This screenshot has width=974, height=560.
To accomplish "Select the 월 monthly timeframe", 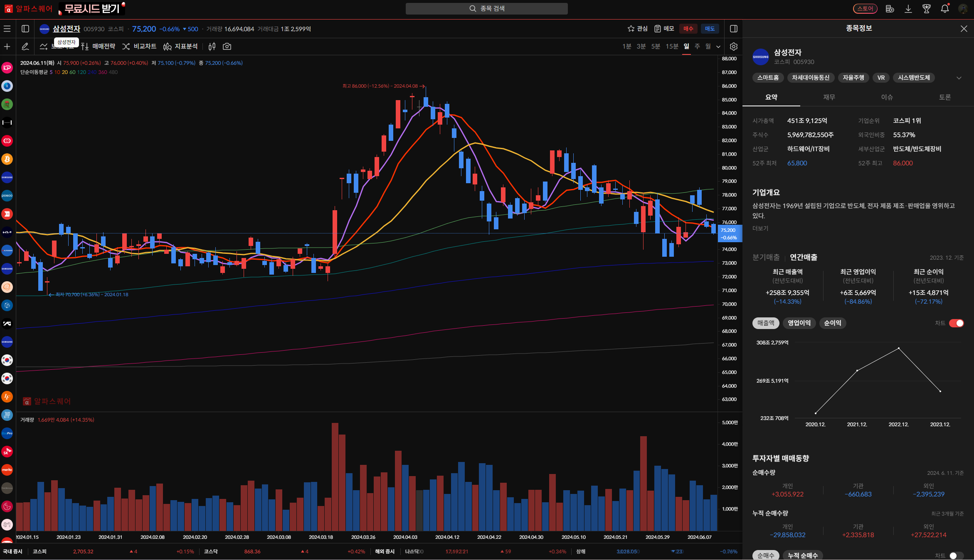I will [x=708, y=47].
